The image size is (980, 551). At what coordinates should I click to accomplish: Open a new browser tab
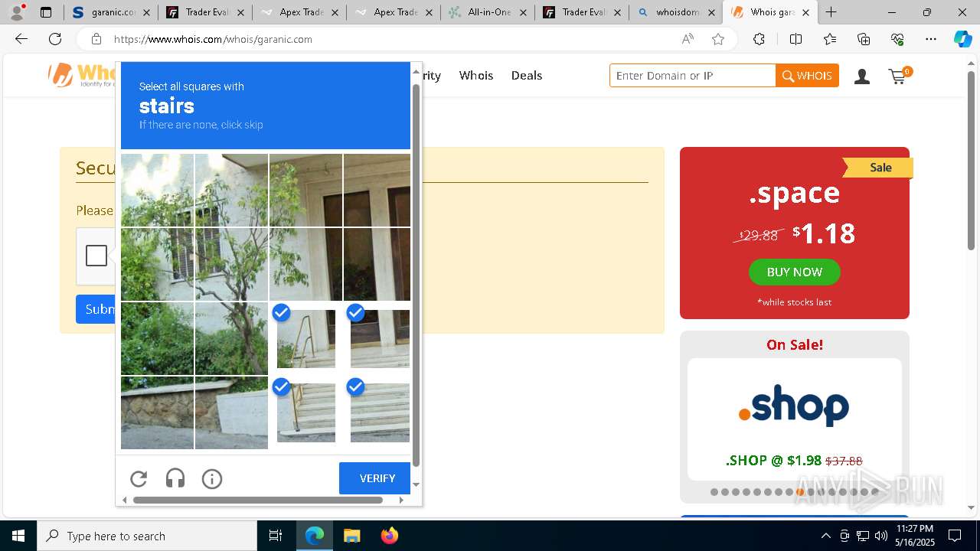pos(831,12)
